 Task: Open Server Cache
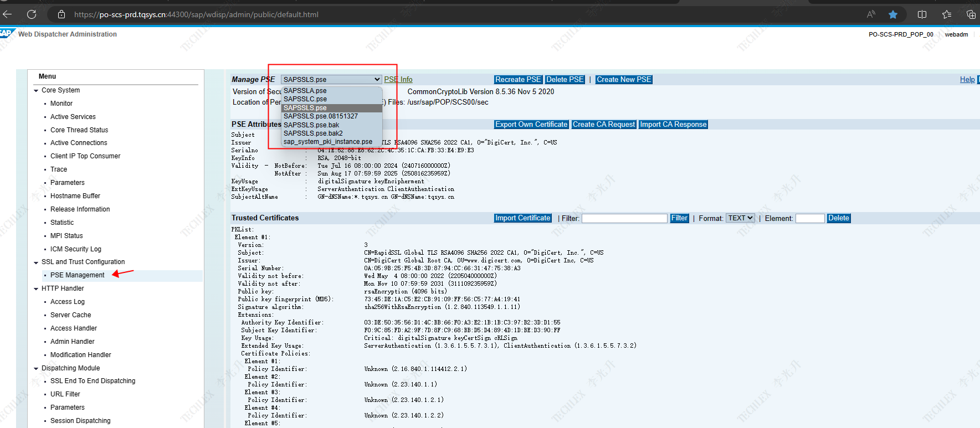pyautogui.click(x=71, y=315)
